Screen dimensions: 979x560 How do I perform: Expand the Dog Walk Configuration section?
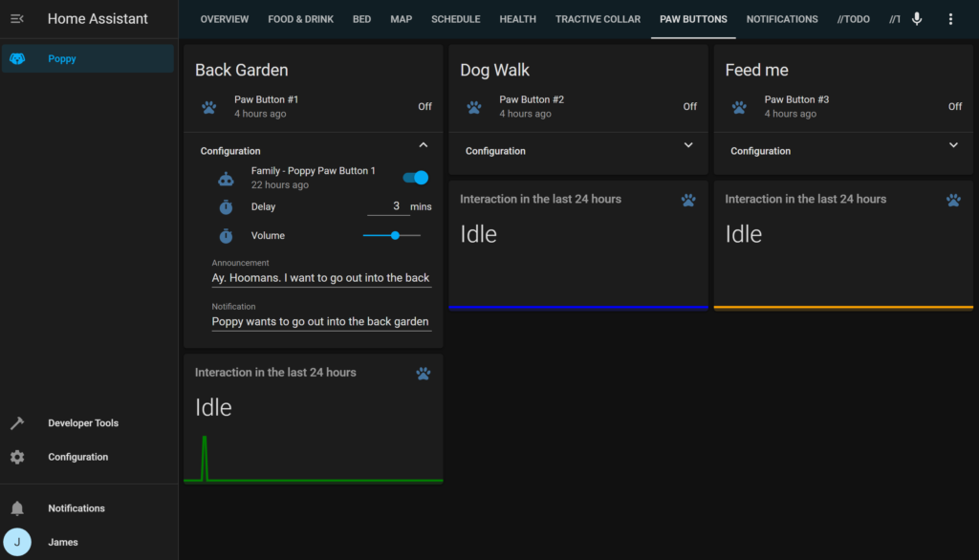coord(688,146)
